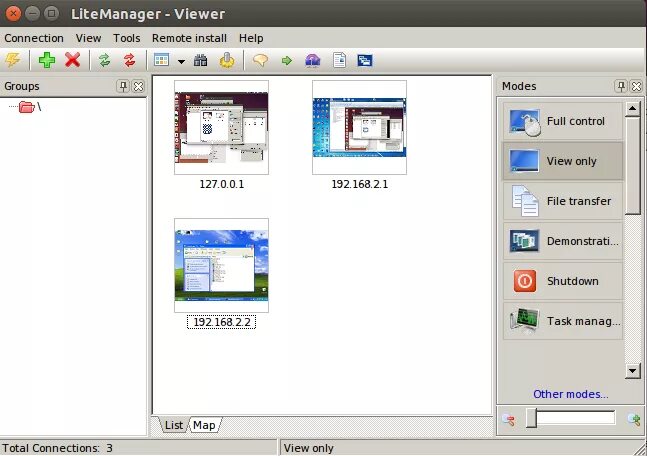This screenshot has height=456, width=647.
Task: Select the 192.168.2.1 connection thumbnail
Action: (x=359, y=128)
